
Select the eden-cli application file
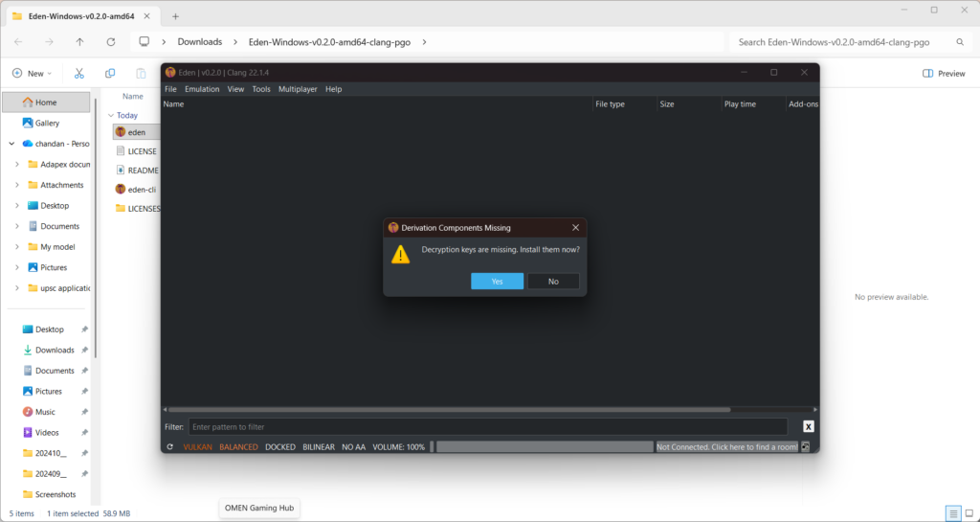click(136, 189)
